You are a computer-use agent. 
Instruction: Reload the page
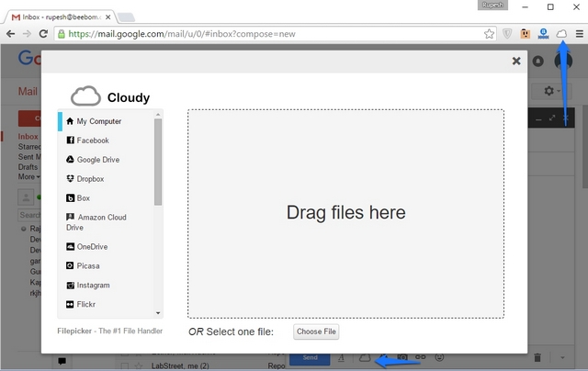click(x=43, y=34)
